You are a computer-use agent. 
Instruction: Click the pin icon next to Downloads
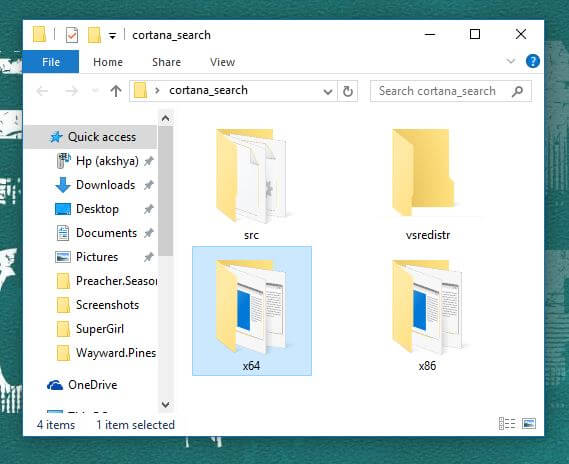tap(148, 185)
